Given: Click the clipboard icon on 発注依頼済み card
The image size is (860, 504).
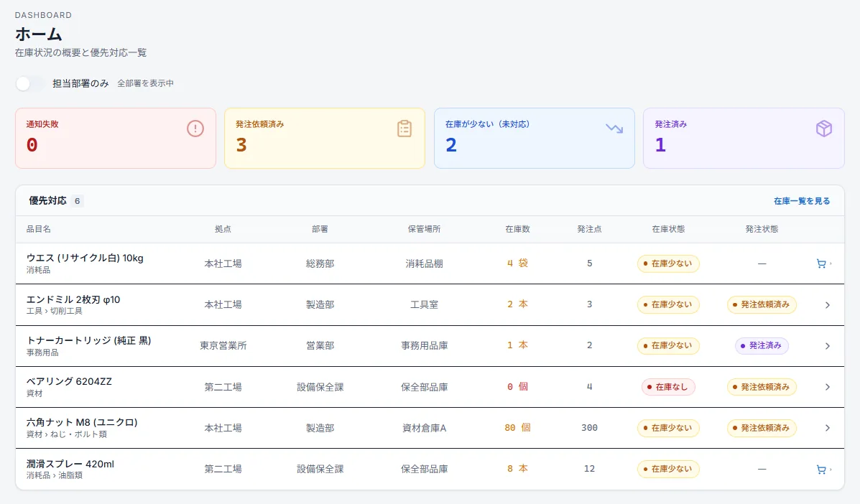Looking at the screenshot, I should 404,129.
